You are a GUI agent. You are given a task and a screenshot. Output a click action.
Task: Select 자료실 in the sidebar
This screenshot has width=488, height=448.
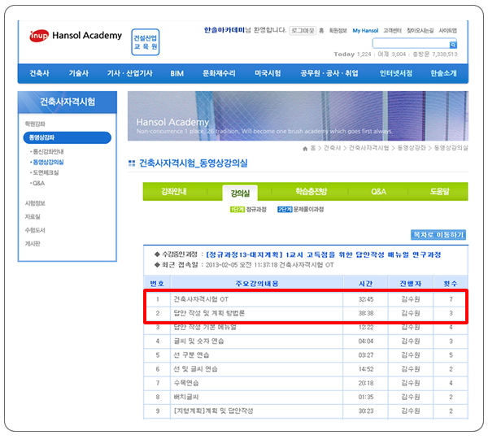[x=33, y=217]
